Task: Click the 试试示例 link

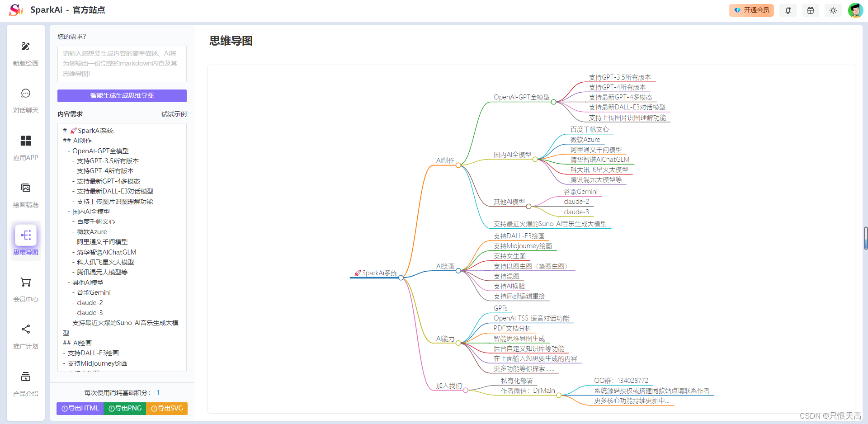Action: [174, 114]
